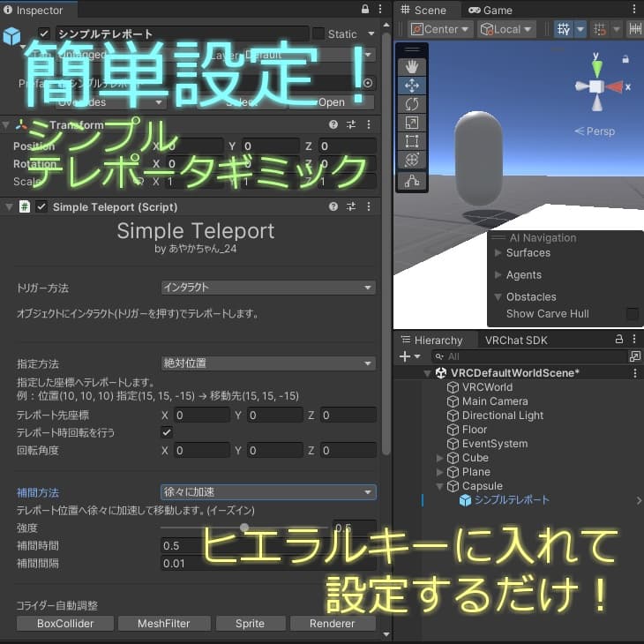Expand the Cube item in Hierarchy
Screen dimensions: 644x644
point(439,458)
